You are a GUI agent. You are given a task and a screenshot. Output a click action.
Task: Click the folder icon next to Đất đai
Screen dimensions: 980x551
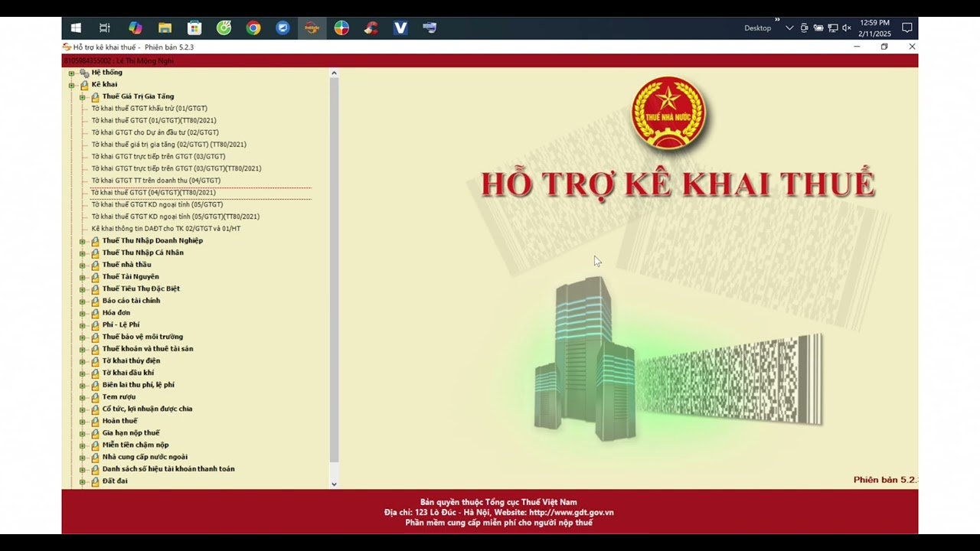pos(95,481)
